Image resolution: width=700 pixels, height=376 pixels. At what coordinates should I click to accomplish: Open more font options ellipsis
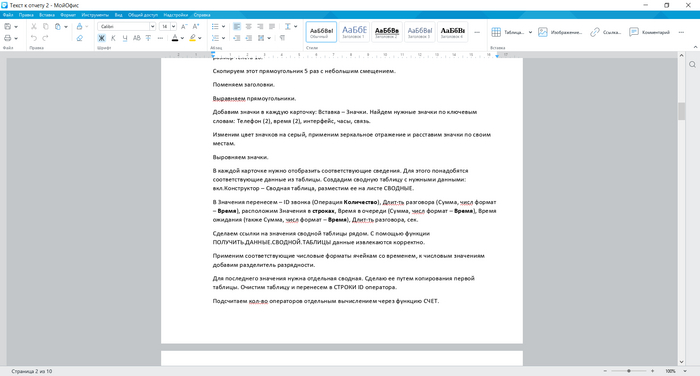coord(160,38)
